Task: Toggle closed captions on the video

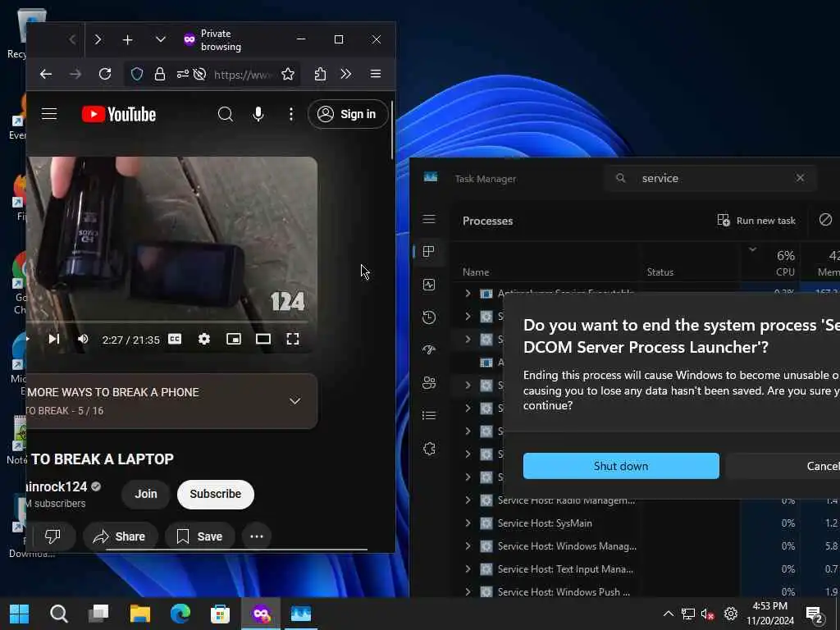Action: [x=175, y=339]
